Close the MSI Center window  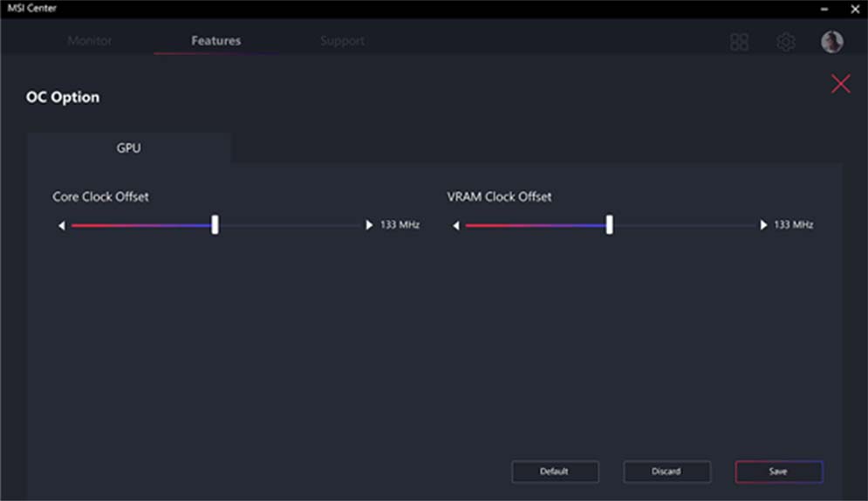(854, 9)
